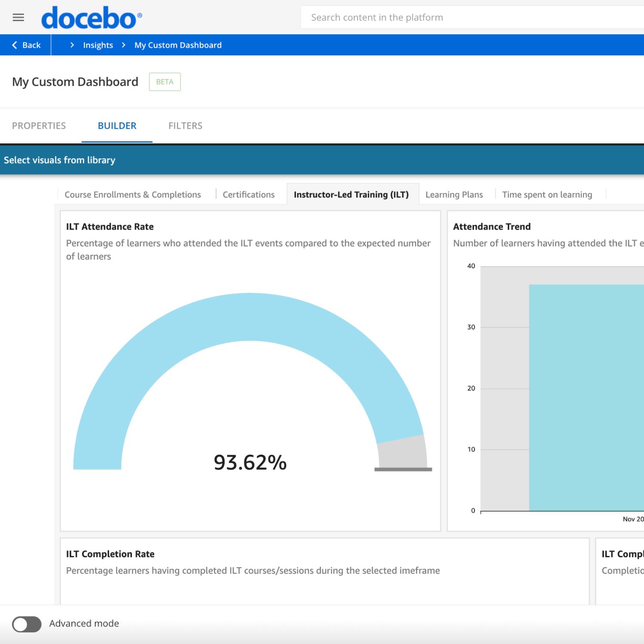644x644 pixels.
Task: Select Instructor-Led Training (ILT) category tab
Action: click(351, 194)
